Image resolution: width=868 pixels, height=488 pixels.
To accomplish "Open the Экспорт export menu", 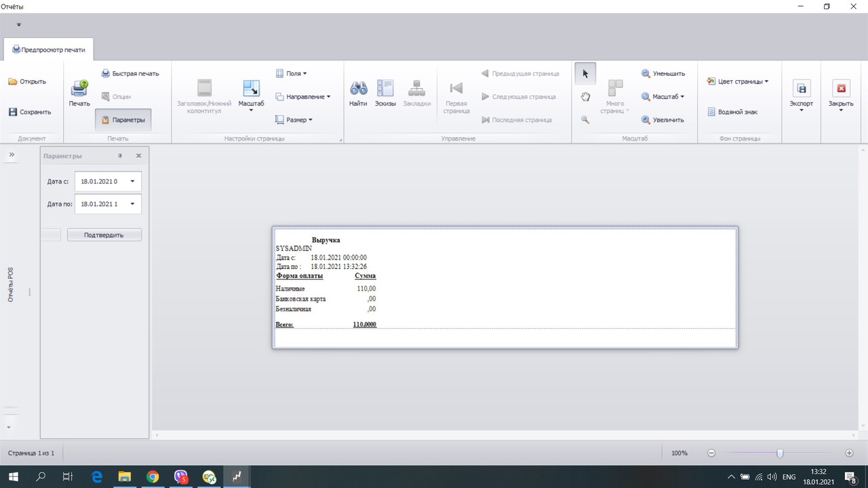I will click(802, 95).
